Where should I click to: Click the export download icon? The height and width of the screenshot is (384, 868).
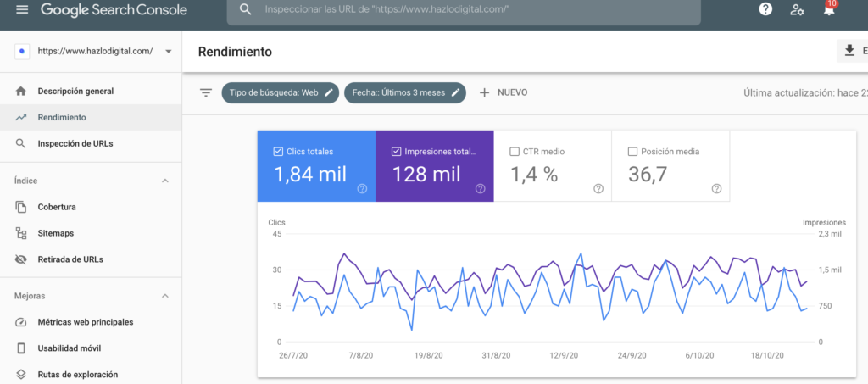coord(849,51)
